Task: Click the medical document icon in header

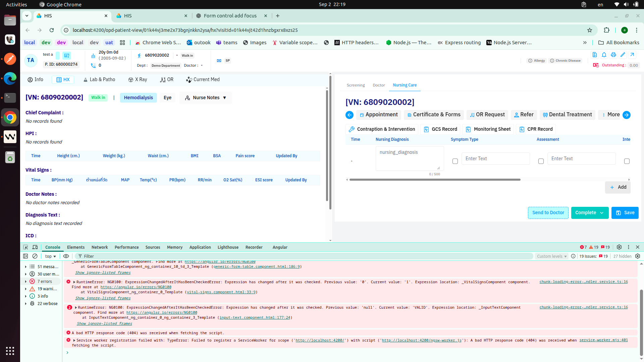Action: pos(595,55)
